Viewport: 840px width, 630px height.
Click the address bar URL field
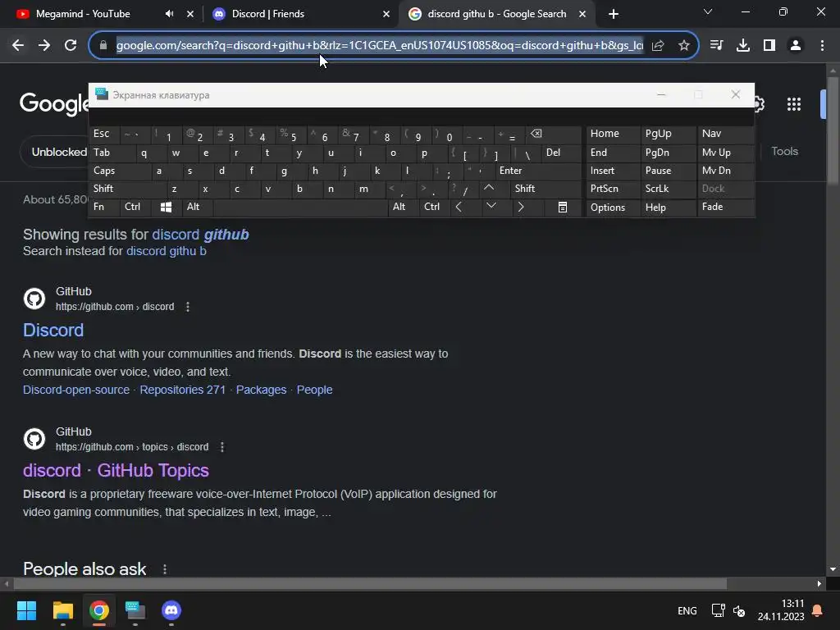(x=379, y=46)
